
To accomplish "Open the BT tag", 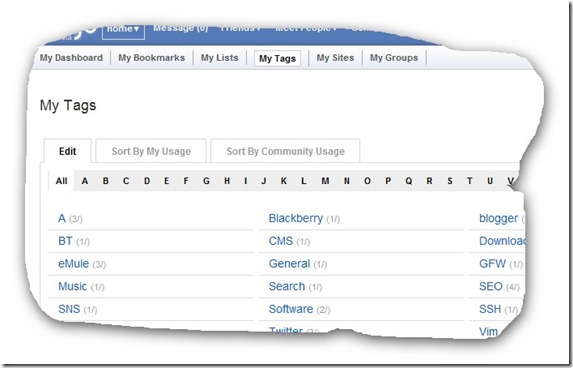I will pyautogui.click(x=65, y=241).
